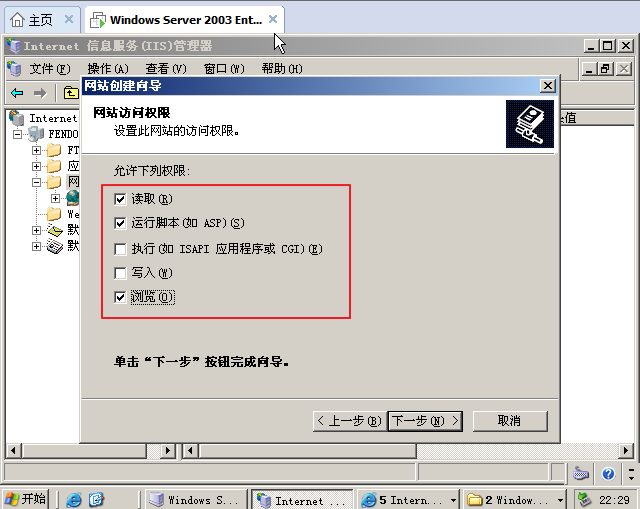Click the 取消 cancel button
Screen dimensions: 640x509
point(510,421)
